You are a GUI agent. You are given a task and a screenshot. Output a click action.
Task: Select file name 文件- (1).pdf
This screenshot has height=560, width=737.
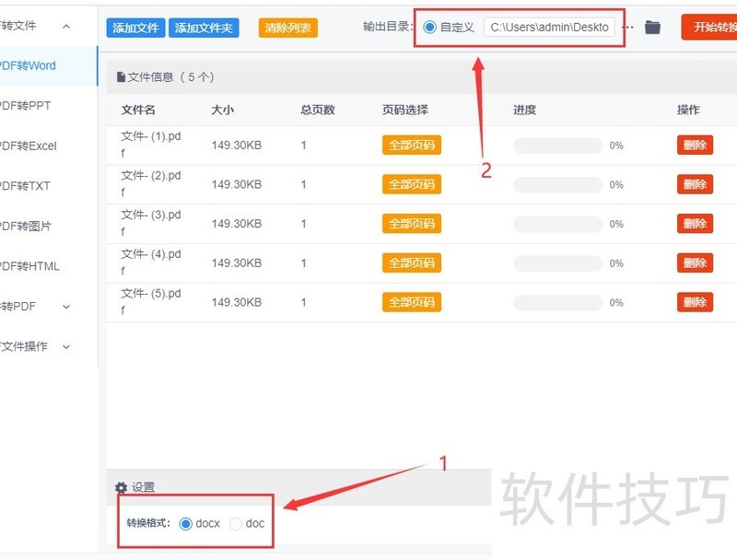(x=151, y=145)
